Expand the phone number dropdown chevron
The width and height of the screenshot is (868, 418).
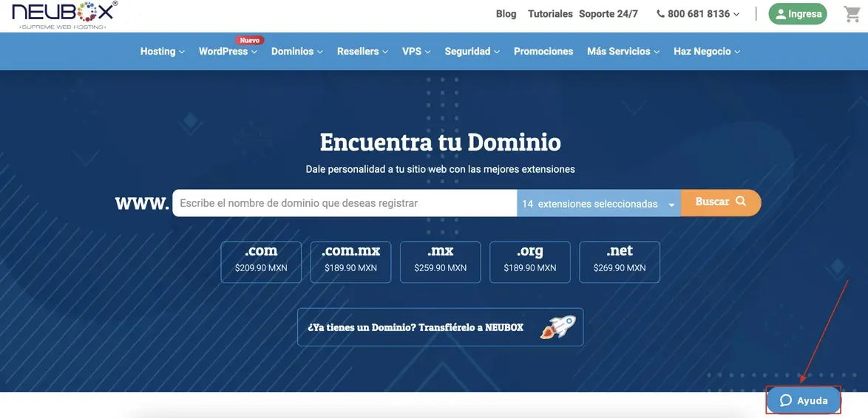coord(736,15)
